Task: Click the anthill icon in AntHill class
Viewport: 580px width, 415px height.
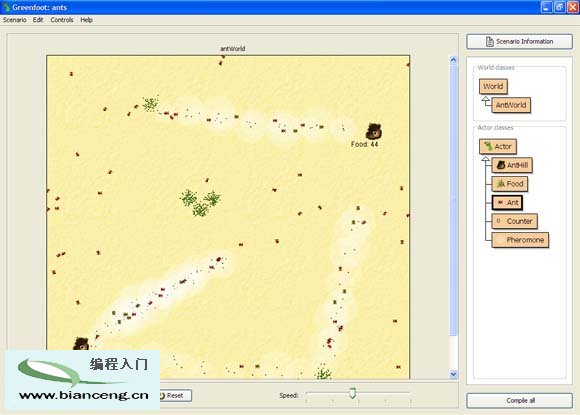Action: (500, 165)
